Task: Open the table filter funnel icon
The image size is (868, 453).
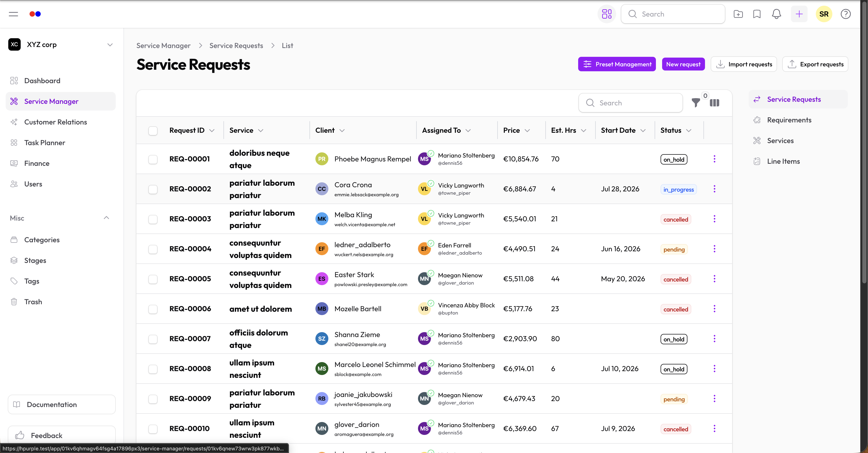Action: click(696, 103)
